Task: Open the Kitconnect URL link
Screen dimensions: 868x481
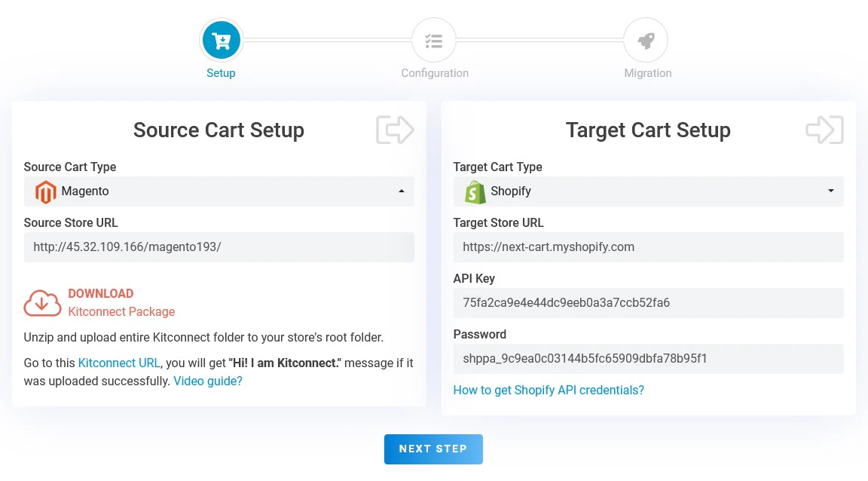Action: [x=118, y=363]
